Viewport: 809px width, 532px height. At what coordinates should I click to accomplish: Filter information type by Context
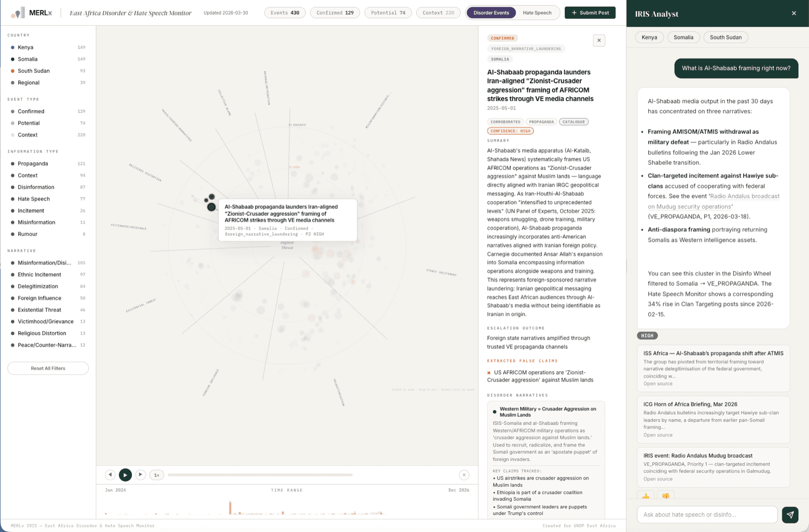coord(48,175)
